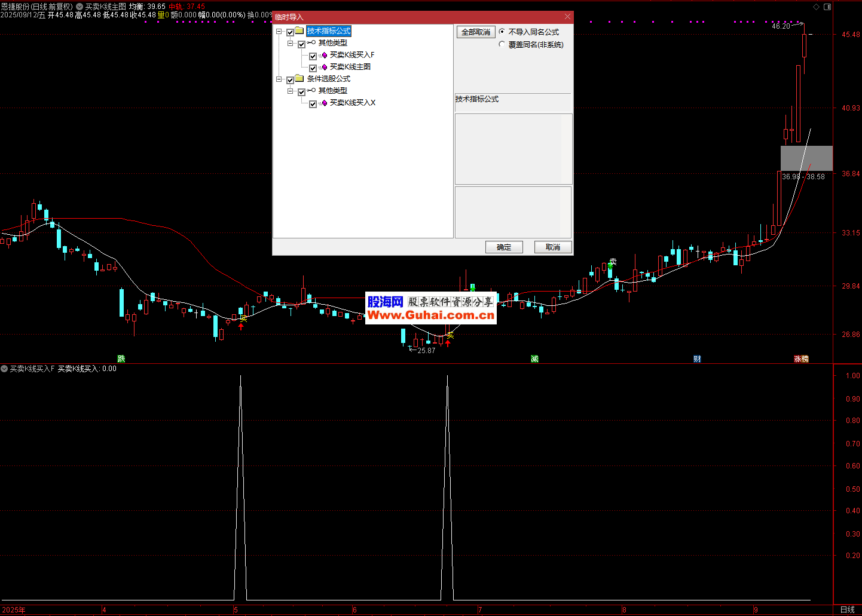Image resolution: width=862 pixels, height=616 pixels.
Task: Click pink cube icon beside 买卖K线主图
Action: coord(325,67)
